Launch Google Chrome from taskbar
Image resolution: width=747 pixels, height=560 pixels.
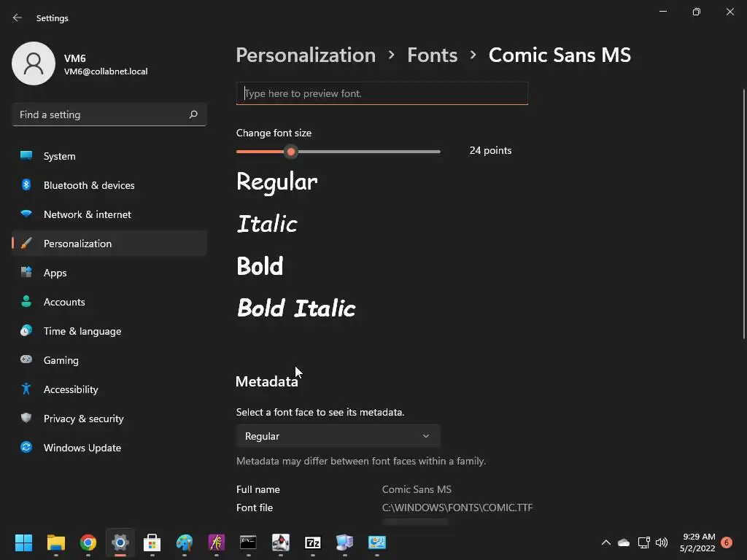(88, 542)
